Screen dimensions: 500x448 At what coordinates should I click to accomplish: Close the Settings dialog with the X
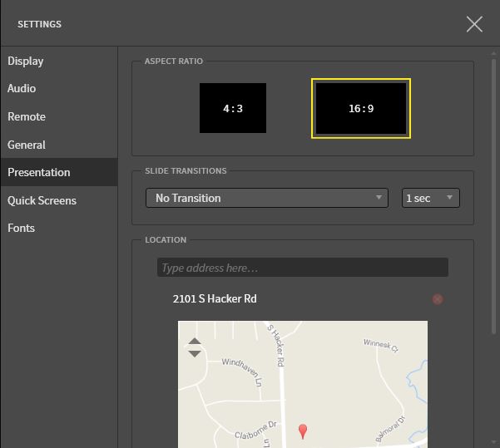pyautogui.click(x=474, y=24)
